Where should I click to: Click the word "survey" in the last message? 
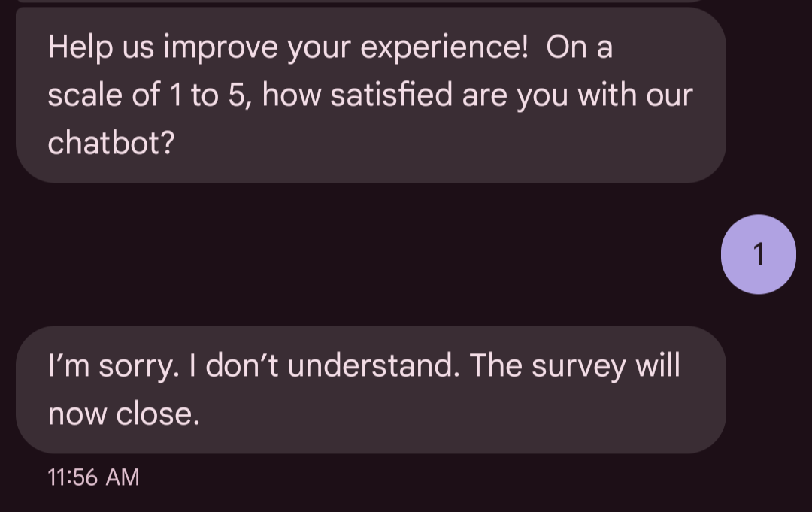click(578, 366)
